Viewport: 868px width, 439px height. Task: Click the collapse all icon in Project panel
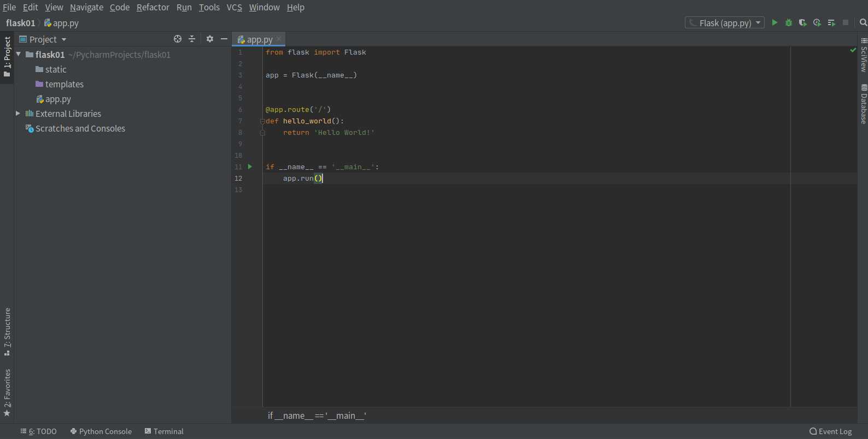(x=192, y=39)
